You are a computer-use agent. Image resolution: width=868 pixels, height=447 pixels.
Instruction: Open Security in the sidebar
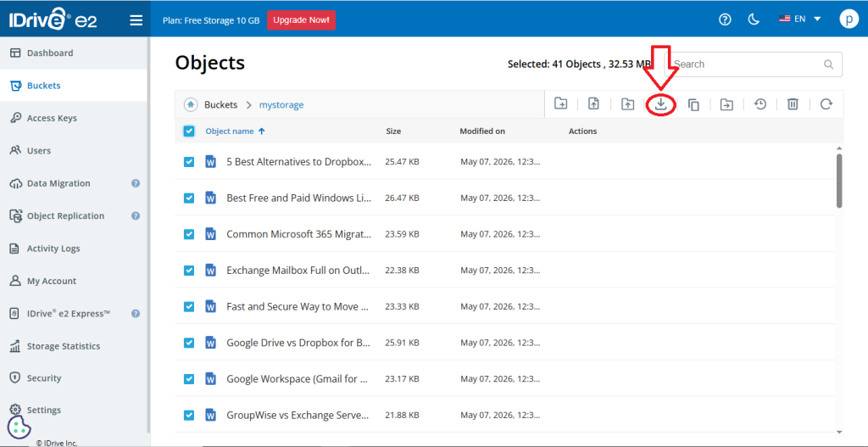point(74,378)
